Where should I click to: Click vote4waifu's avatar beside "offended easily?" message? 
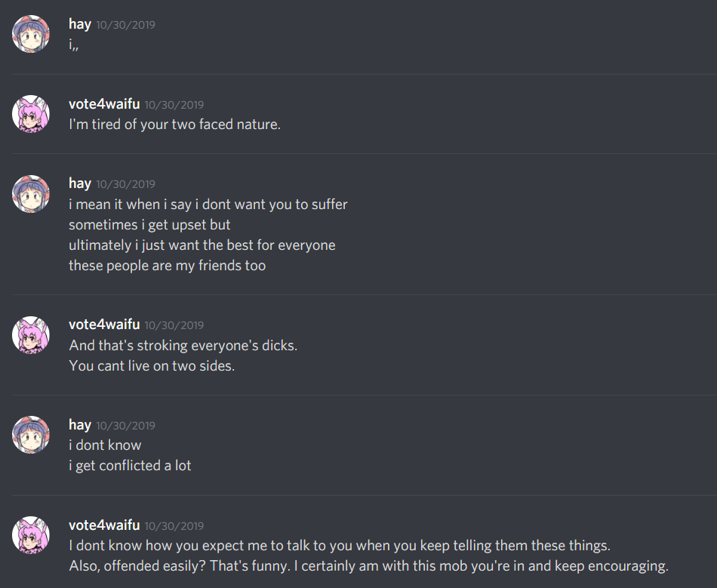31,535
